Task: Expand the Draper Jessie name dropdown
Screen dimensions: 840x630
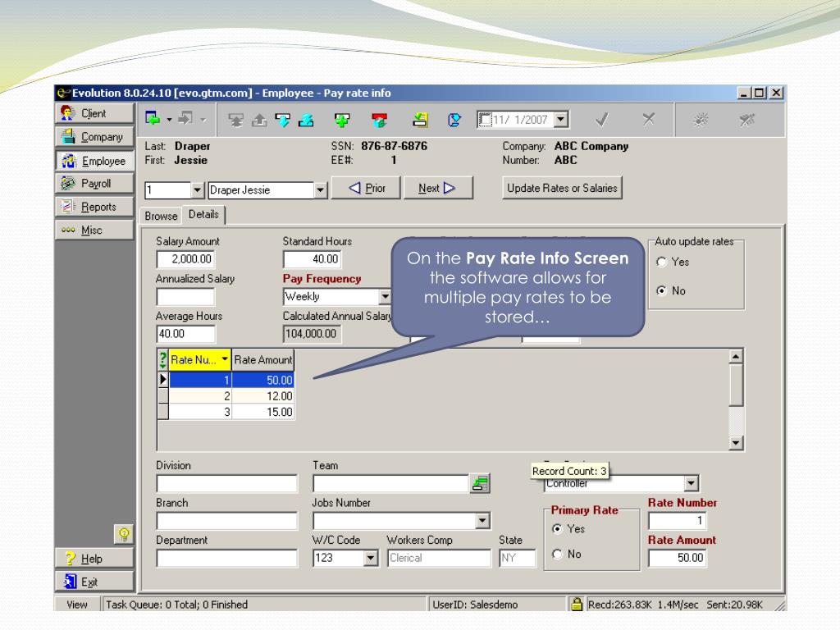Action: coord(321,190)
